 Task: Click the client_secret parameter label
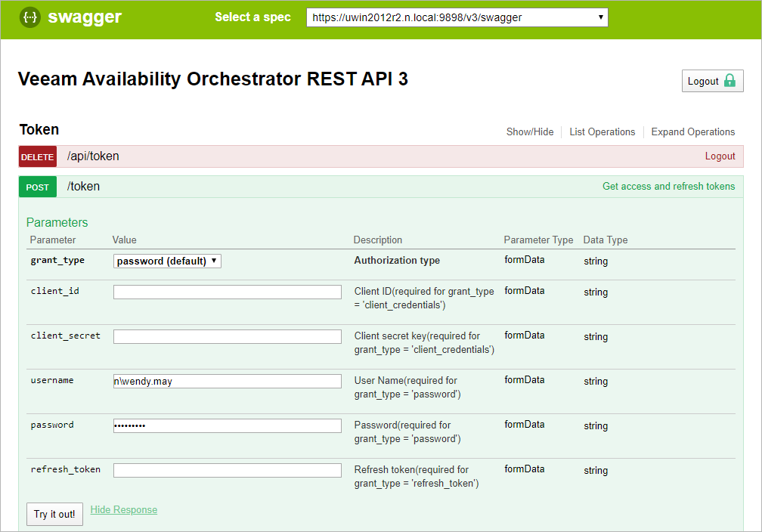66,336
